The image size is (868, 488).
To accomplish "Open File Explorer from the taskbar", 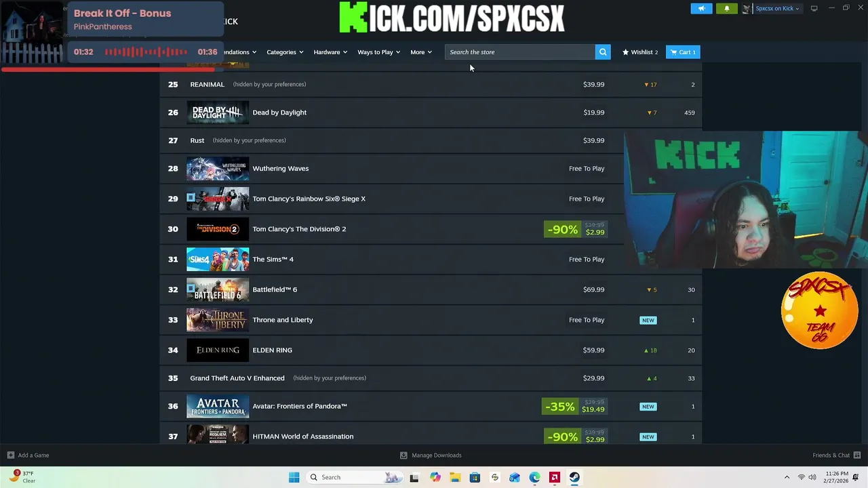I will [x=454, y=477].
